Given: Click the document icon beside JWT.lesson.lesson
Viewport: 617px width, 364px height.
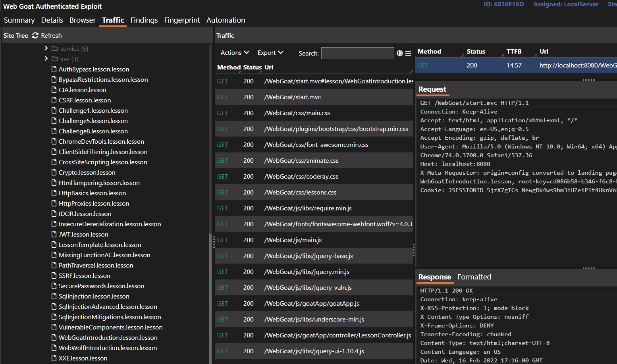Looking at the screenshot, I should point(54,234).
